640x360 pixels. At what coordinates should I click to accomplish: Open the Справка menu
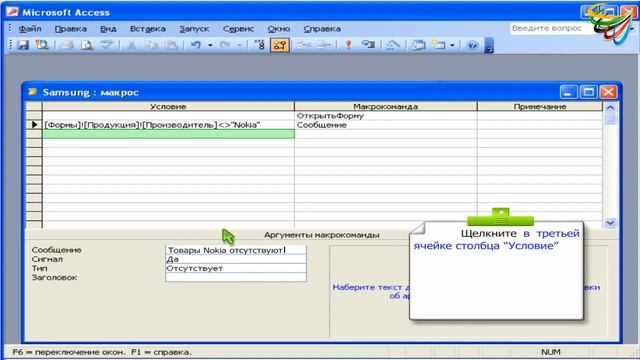tap(322, 29)
